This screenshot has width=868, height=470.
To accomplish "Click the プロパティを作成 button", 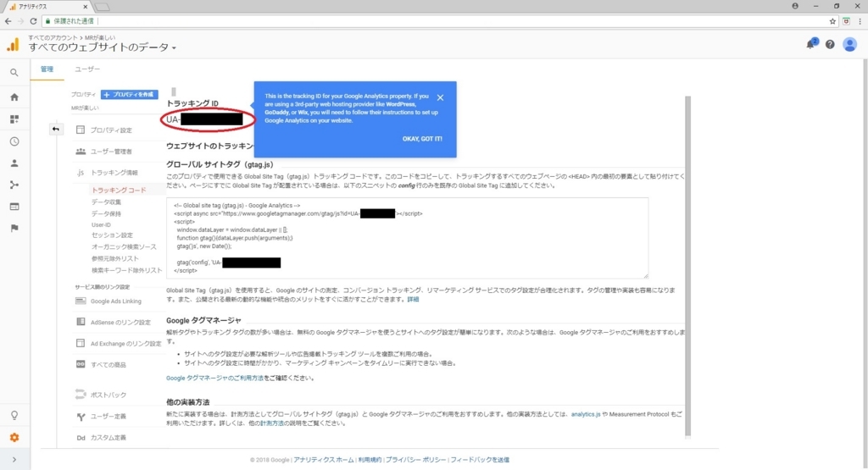I will pyautogui.click(x=130, y=95).
